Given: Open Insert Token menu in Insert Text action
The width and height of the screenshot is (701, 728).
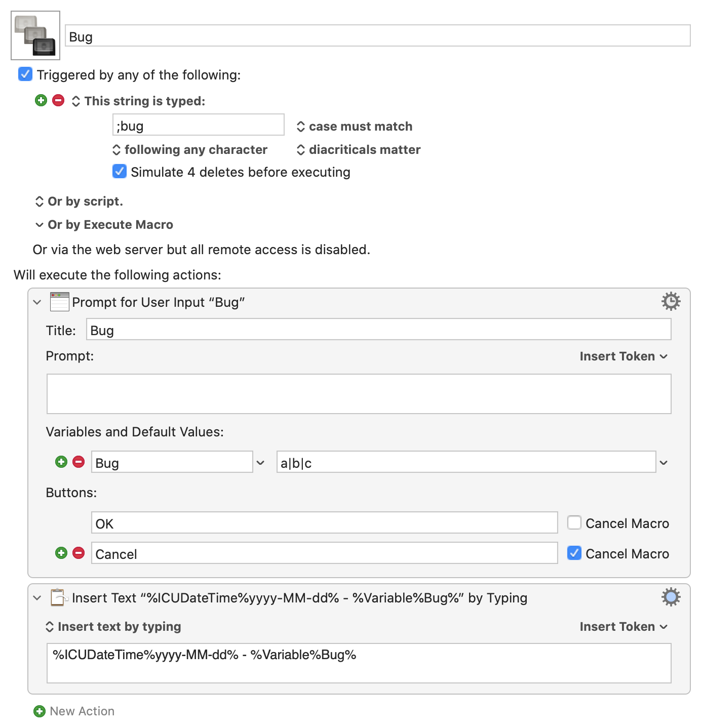Looking at the screenshot, I should 624,627.
